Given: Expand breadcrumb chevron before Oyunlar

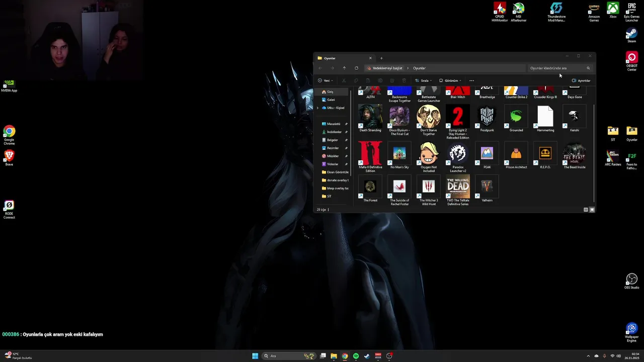Looking at the screenshot, I should point(408,68).
